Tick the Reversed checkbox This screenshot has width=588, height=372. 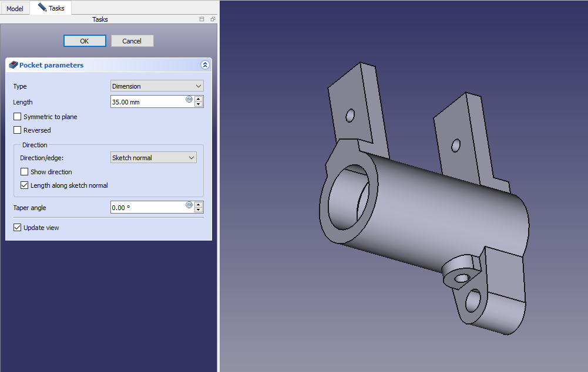click(x=18, y=130)
